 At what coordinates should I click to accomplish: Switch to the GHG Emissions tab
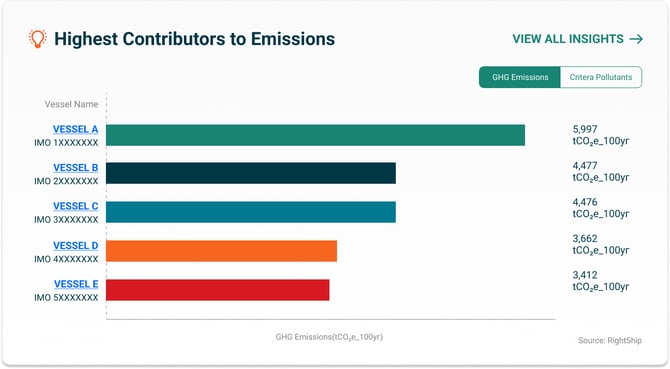[x=520, y=77]
